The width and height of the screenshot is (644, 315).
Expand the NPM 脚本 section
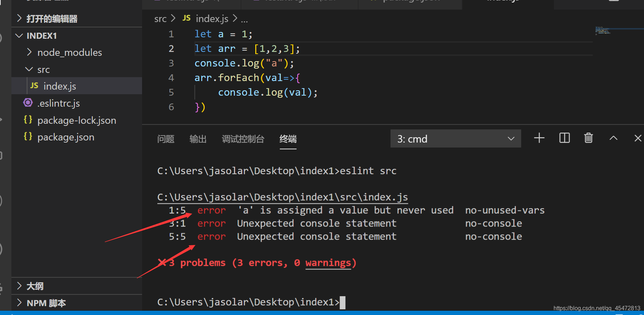tap(46, 303)
